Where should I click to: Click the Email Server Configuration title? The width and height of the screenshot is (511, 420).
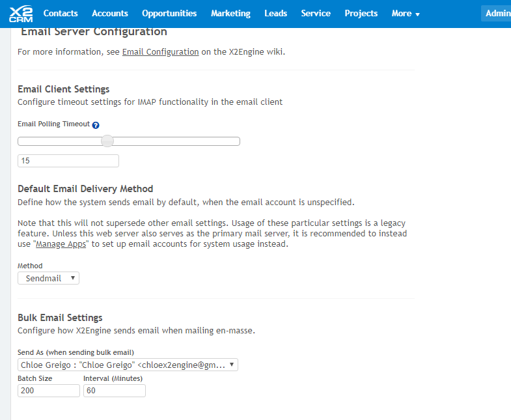point(94,32)
